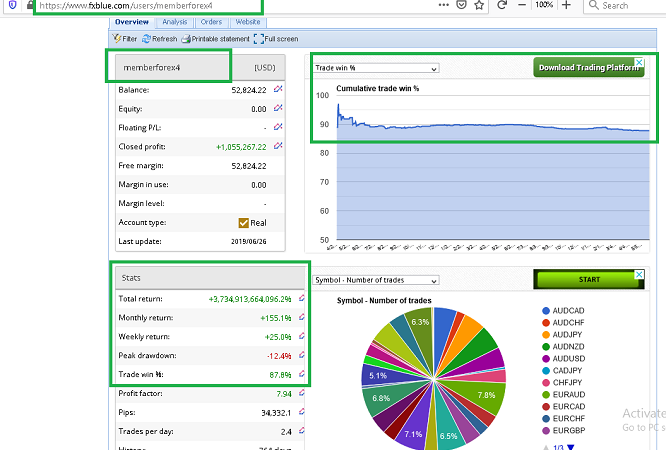Expand Symbol - Number of trades dropdown

[376, 280]
